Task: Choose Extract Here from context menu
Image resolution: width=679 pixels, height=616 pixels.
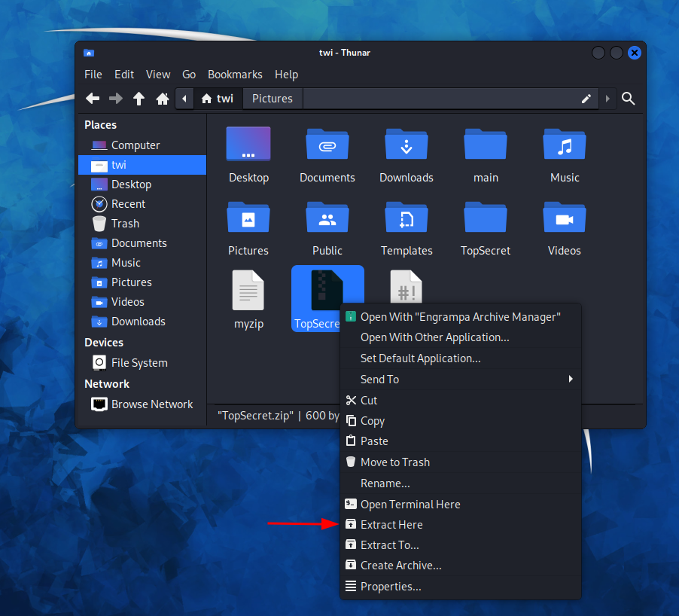Action: click(391, 525)
